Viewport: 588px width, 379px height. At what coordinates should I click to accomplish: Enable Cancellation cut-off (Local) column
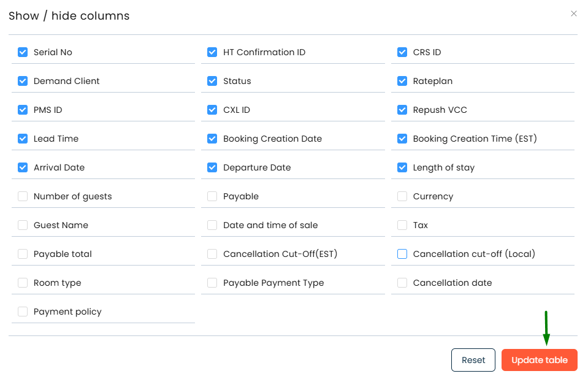pyautogui.click(x=402, y=254)
